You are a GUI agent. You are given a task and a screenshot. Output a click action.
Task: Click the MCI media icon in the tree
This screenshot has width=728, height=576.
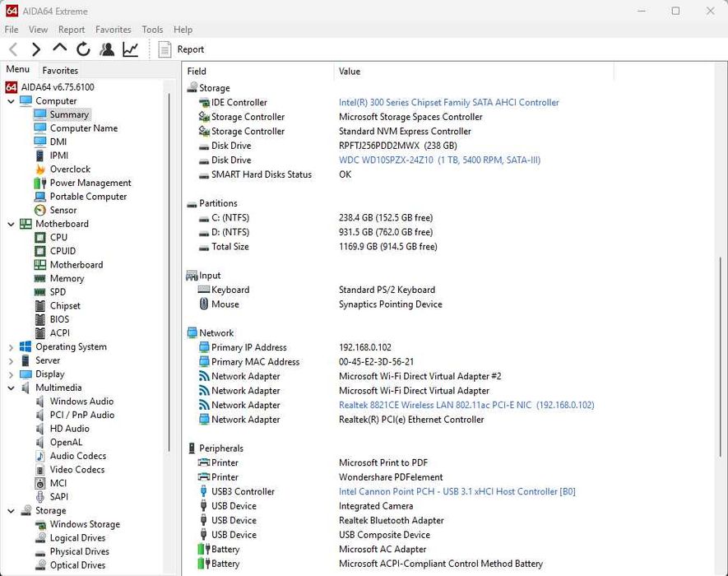click(x=40, y=484)
